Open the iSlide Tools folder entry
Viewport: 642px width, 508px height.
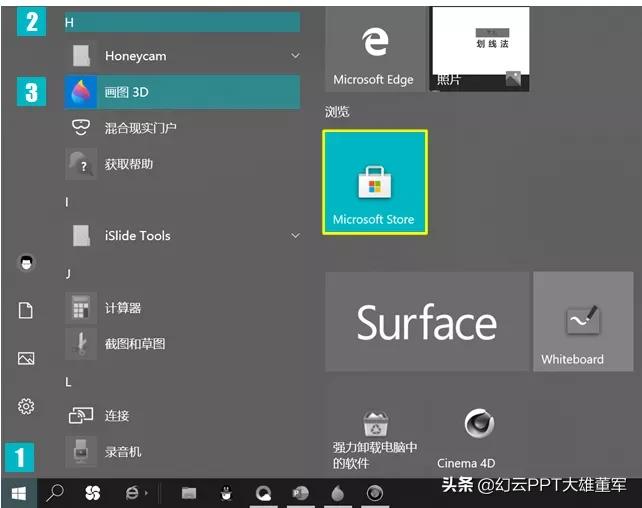(x=182, y=236)
